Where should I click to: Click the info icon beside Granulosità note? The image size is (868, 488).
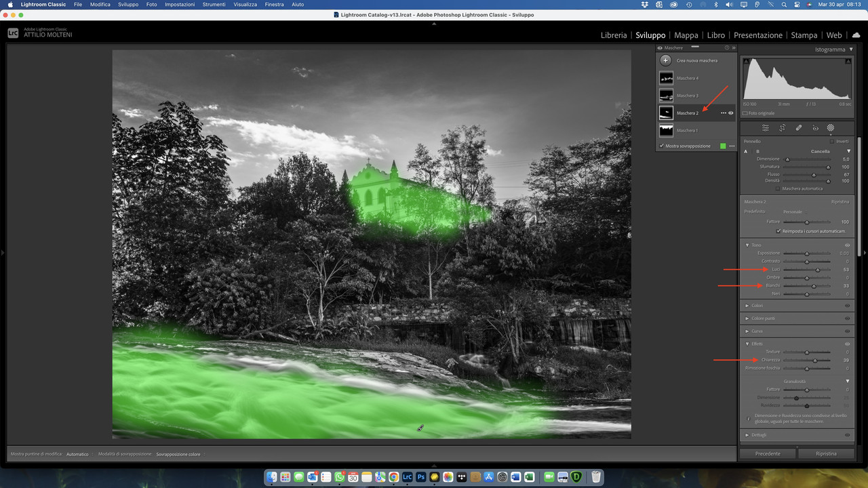748,418
